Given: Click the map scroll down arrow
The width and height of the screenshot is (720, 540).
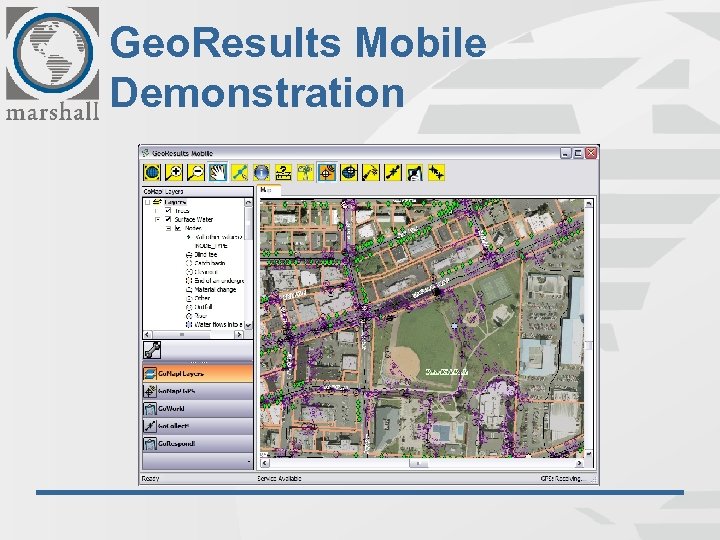Looking at the screenshot, I should 589,454.
